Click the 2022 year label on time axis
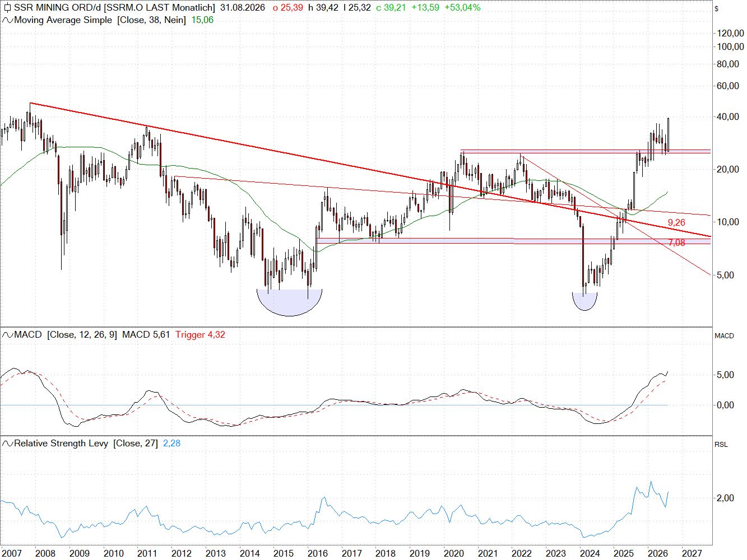The height and width of the screenshot is (560, 747). coord(522,553)
